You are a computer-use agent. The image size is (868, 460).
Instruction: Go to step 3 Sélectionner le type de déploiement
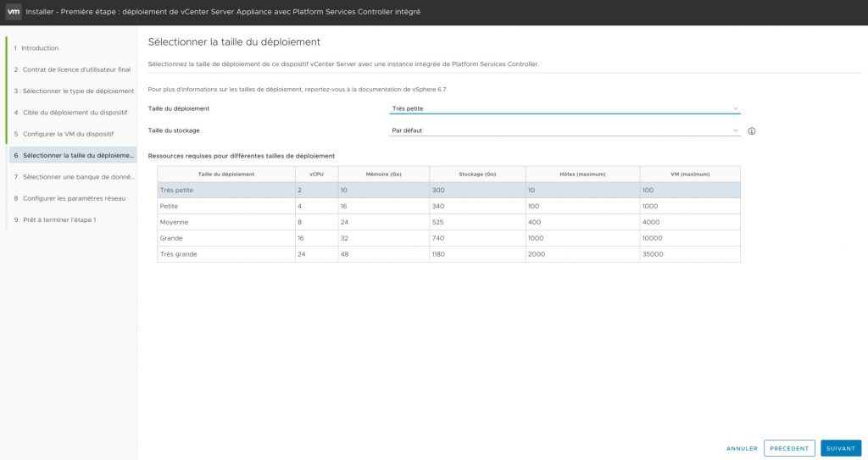pyautogui.click(x=75, y=91)
